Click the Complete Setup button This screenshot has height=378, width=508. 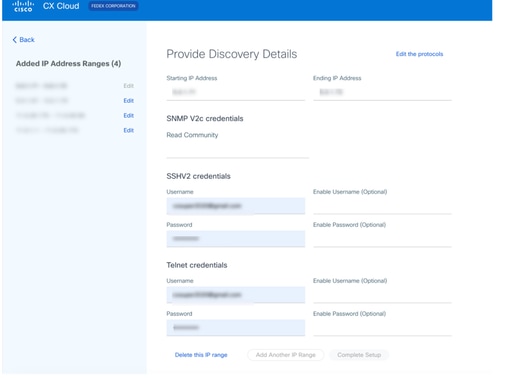pyautogui.click(x=359, y=355)
